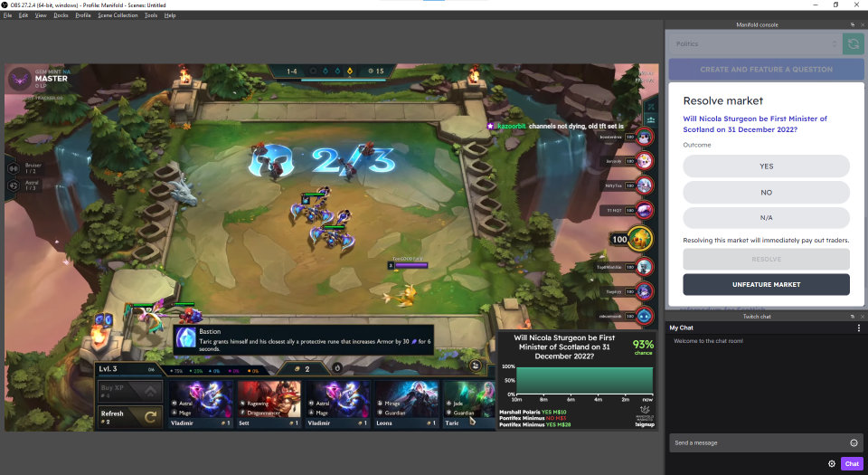
Task: Buy Vladimir card next to Refresh button
Action: click(200, 404)
